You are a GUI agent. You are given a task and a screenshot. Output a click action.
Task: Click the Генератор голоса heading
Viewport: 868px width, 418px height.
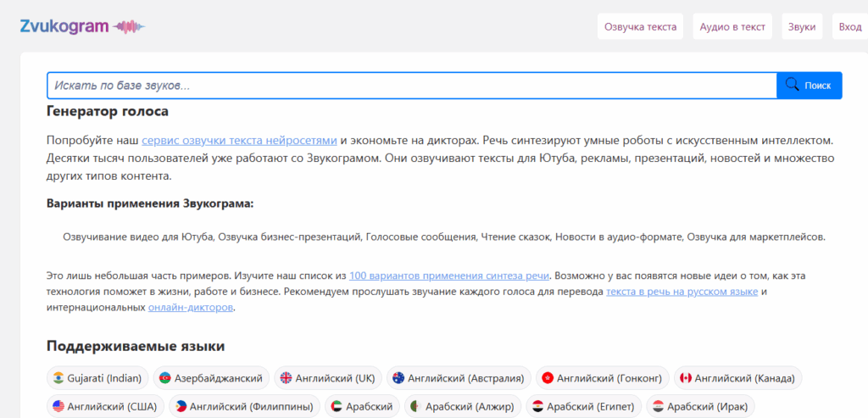pyautogui.click(x=108, y=112)
